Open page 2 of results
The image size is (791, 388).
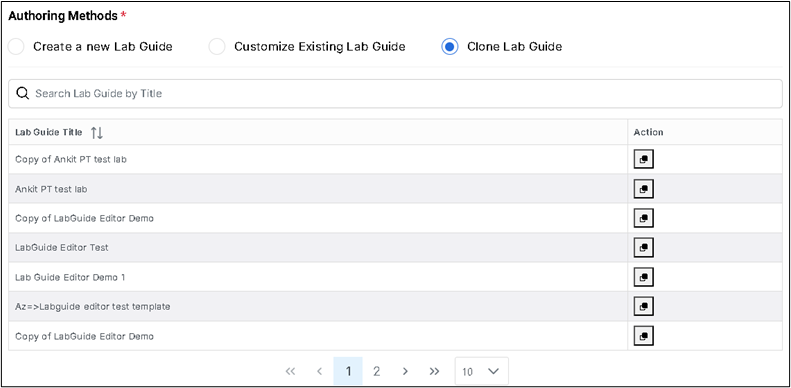pos(376,371)
